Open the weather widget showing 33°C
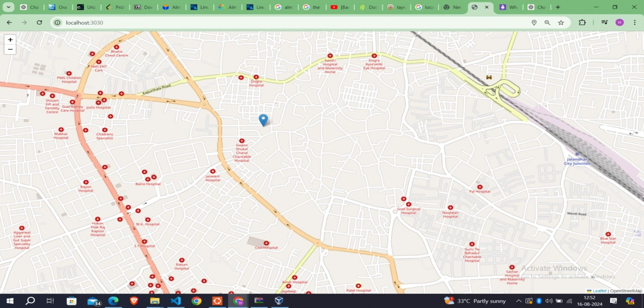 pyautogui.click(x=475, y=301)
